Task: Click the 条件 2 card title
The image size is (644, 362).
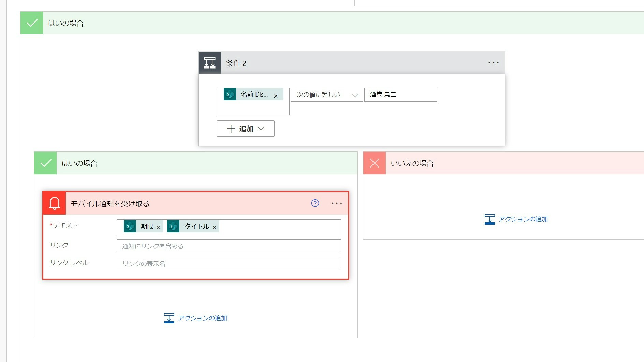Action: [236, 63]
